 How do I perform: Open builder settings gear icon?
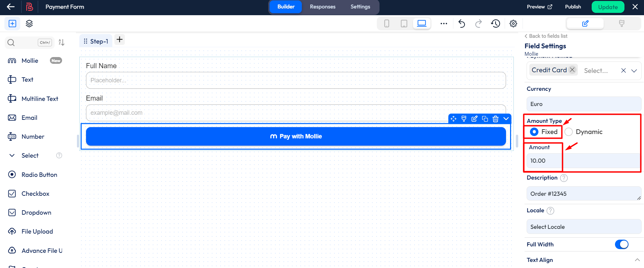(x=513, y=24)
